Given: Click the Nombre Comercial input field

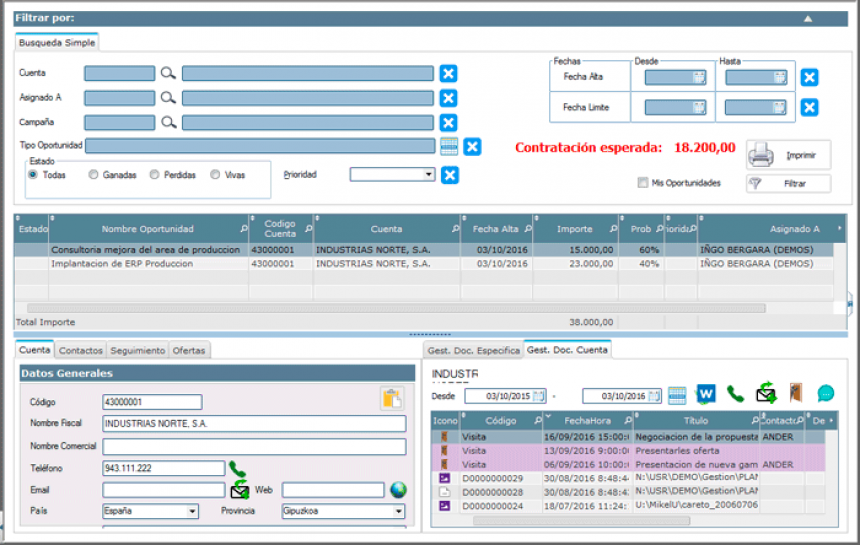Looking at the screenshot, I should tap(254, 445).
